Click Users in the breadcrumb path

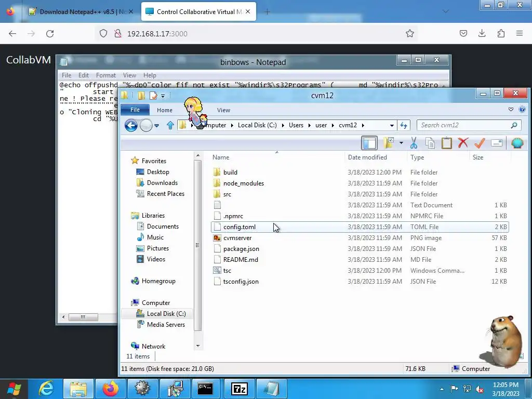pyautogui.click(x=296, y=125)
